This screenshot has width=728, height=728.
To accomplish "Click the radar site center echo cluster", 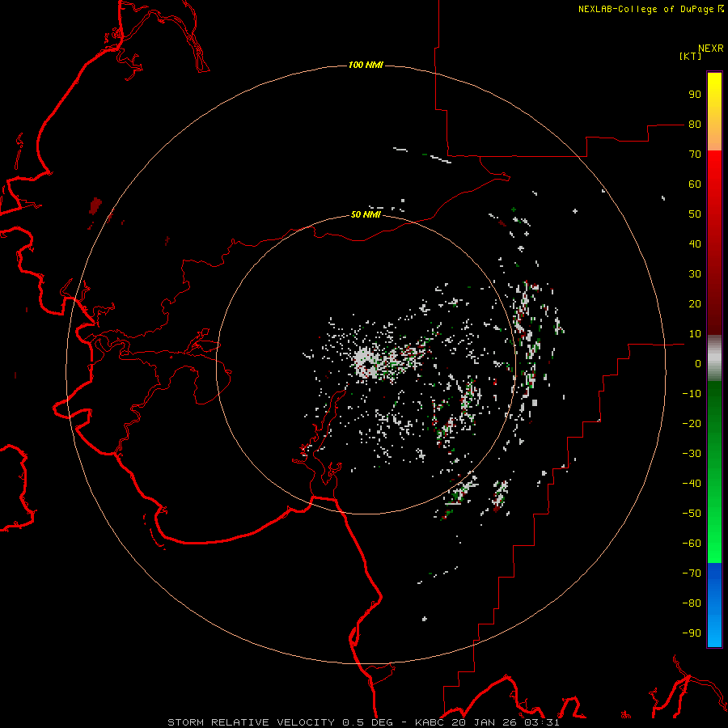I will pyautogui.click(x=368, y=363).
